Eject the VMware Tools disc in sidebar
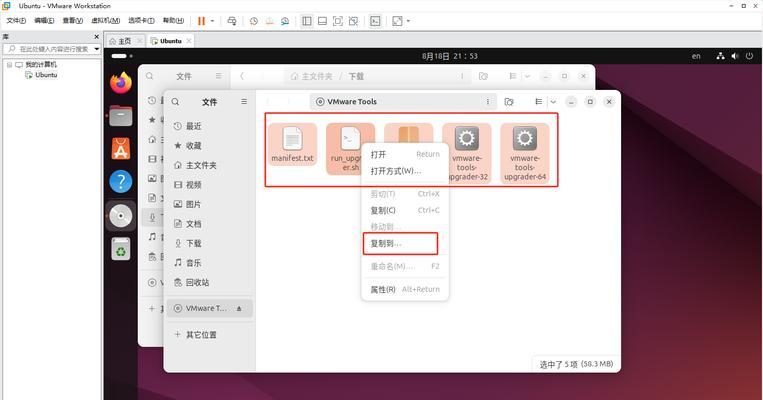 tap(239, 309)
